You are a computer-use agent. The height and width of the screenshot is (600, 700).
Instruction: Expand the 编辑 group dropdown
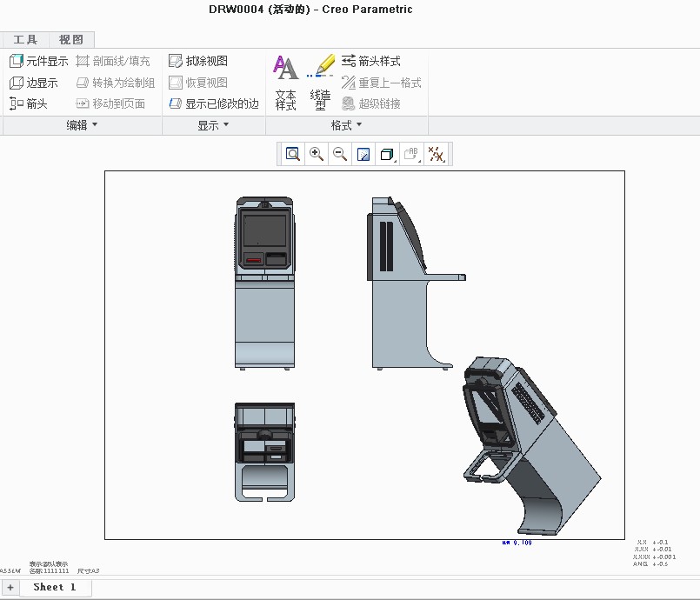click(x=83, y=125)
